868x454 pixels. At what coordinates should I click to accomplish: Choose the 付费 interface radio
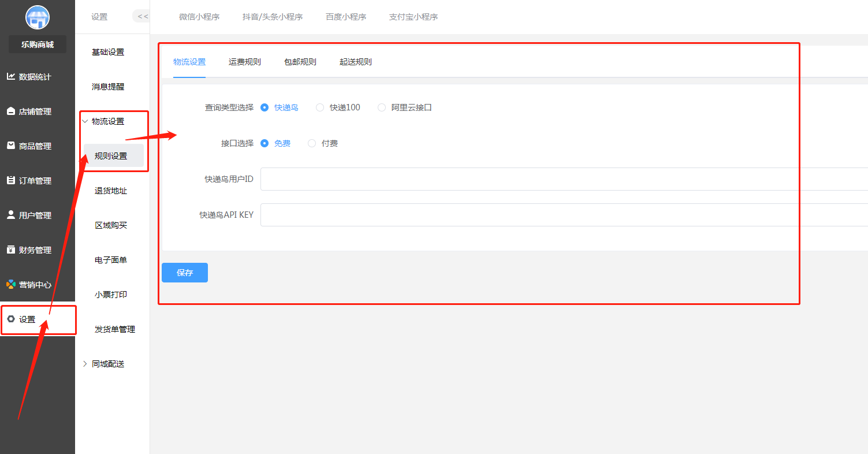(x=312, y=143)
